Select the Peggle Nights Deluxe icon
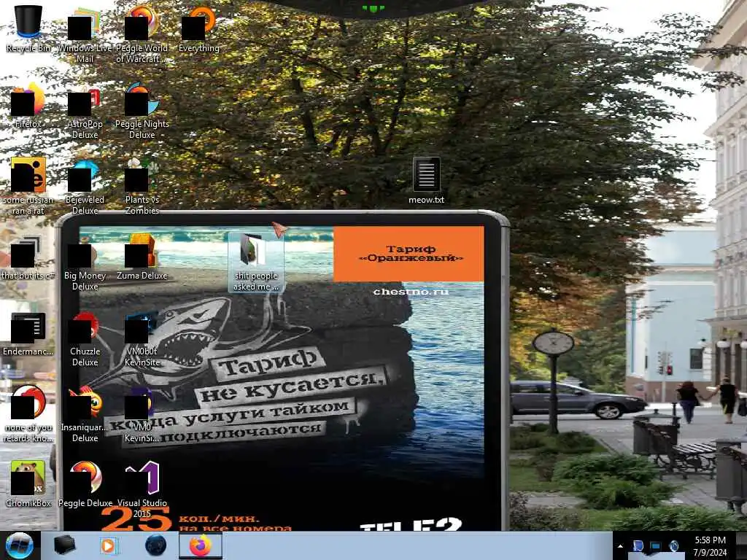The width and height of the screenshot is (747, 560). coord(142,112)
